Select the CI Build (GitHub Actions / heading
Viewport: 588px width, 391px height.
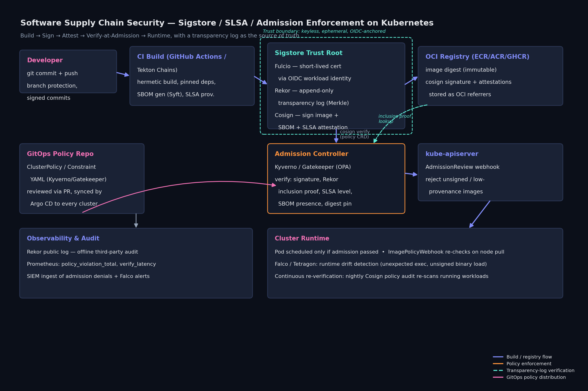click(182, 57)
